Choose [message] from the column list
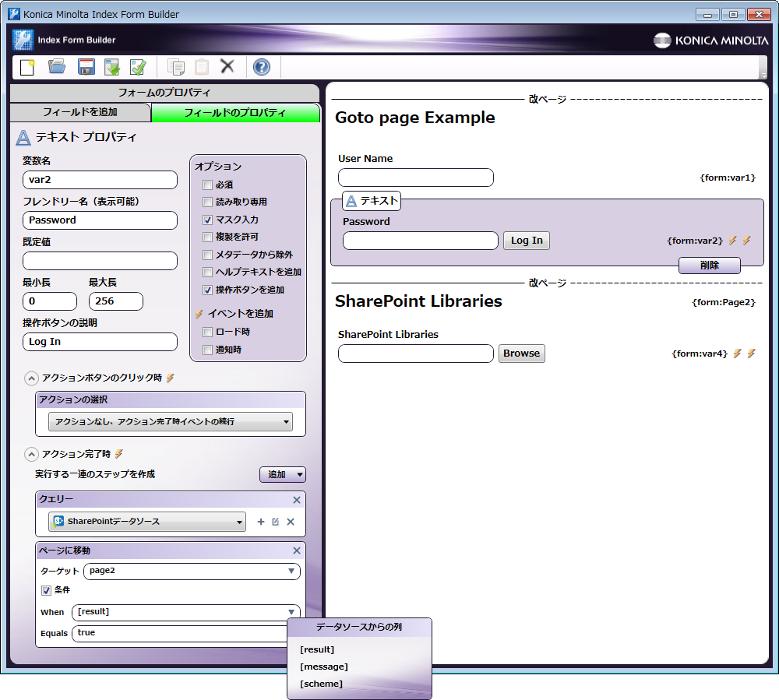779x700 pixels. coord(324,667)
